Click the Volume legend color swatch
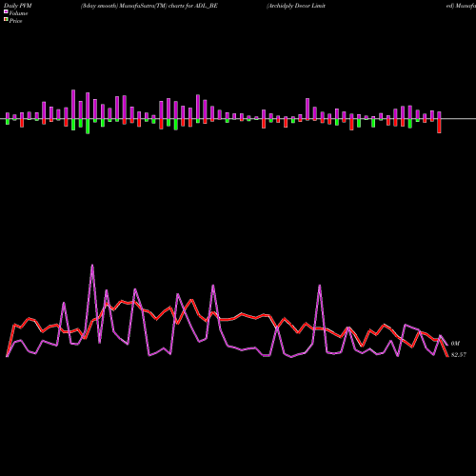476x476 pixels. click(6, 12)
